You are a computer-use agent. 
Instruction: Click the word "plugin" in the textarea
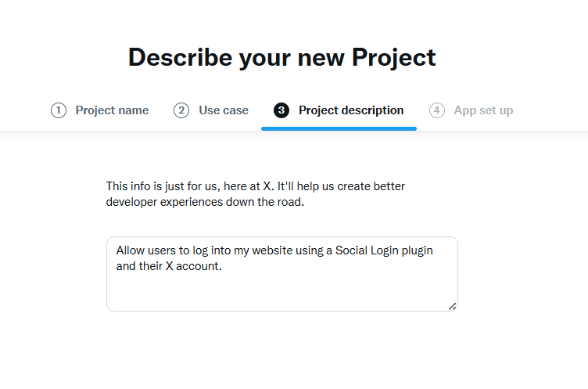coord(415,250)
